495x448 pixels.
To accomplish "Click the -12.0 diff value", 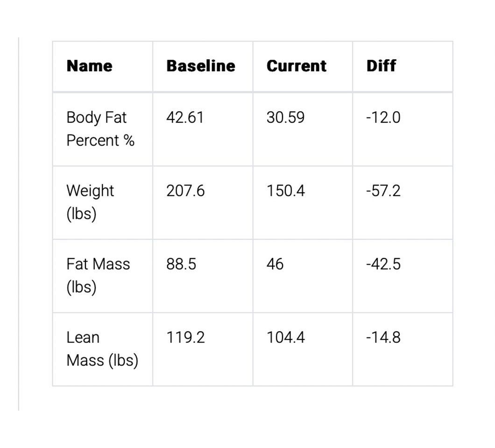I will 383,117.
